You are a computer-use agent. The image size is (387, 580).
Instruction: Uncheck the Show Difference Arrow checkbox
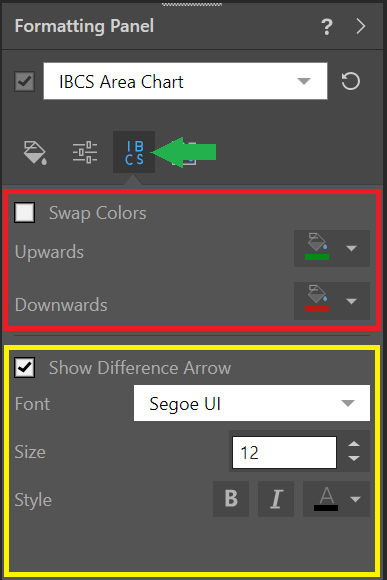(24, 367)
